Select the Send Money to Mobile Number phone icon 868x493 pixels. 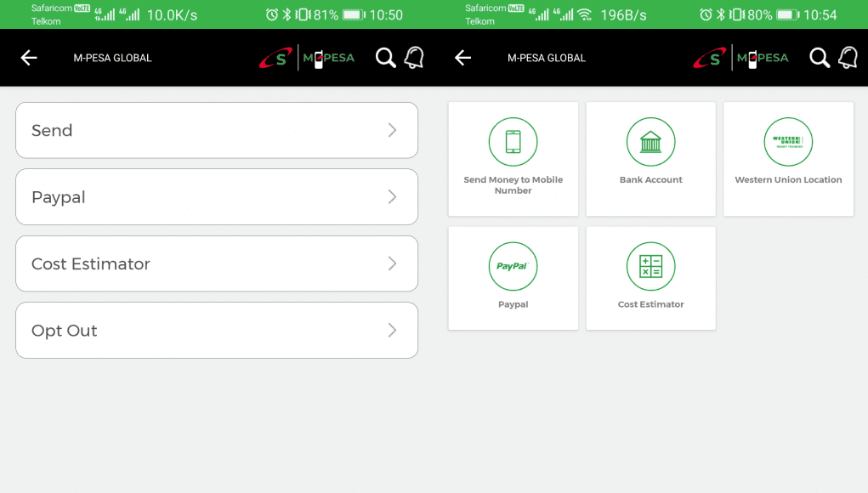click(x=513, y=142)
